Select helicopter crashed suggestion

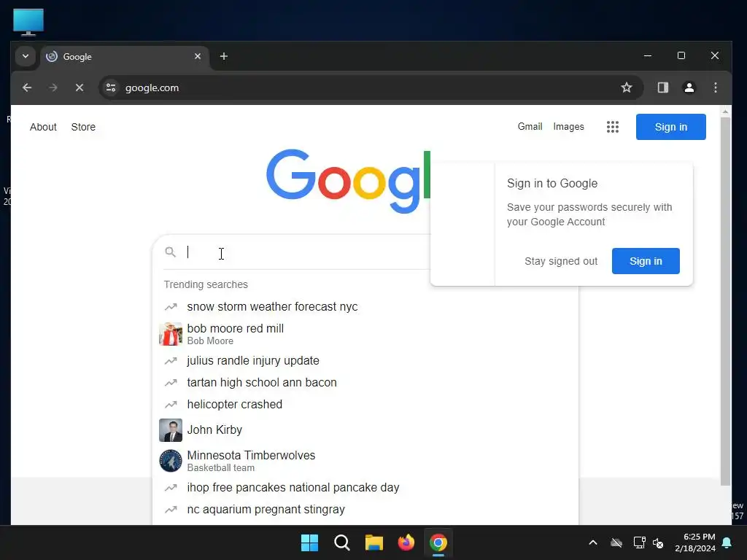point(365,404)
